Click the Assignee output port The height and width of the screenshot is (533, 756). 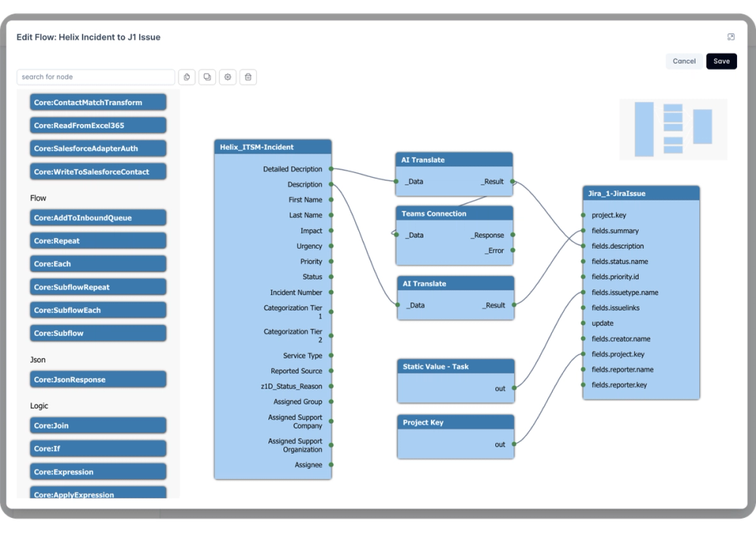[x=331, y=465]
